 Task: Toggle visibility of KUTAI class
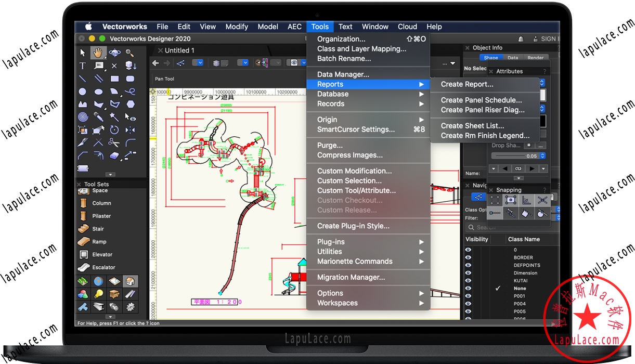point(468,281)
